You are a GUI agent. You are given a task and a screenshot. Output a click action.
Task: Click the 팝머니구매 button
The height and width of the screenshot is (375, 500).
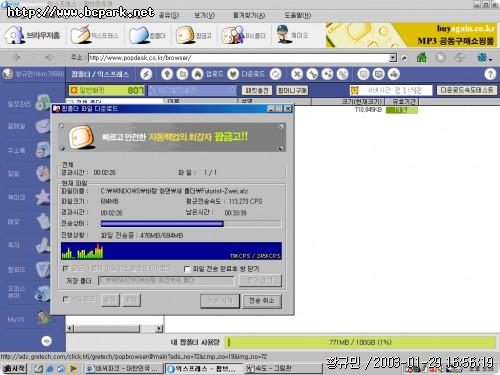pyautogui.click(x=292, y=90)
